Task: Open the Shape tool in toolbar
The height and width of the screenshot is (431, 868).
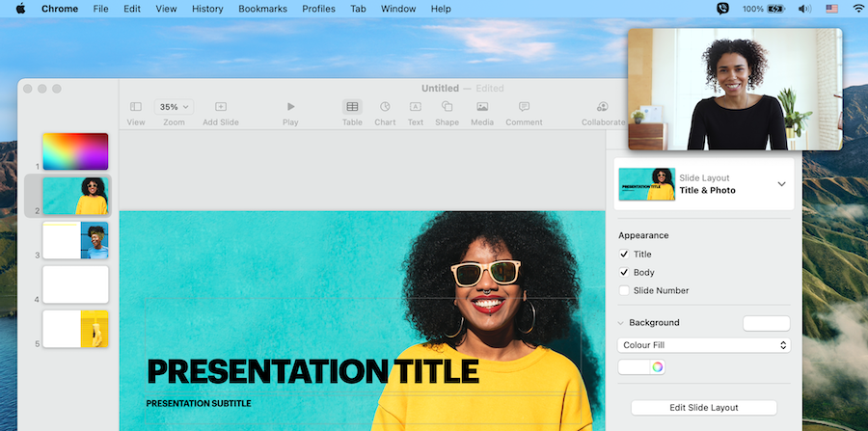Action: pos(447,107)
